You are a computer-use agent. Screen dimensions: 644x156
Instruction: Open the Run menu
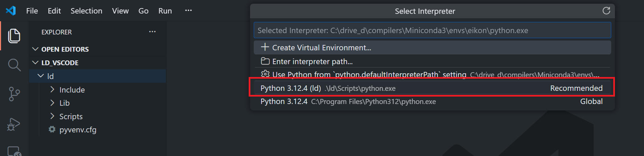(165, 11)
